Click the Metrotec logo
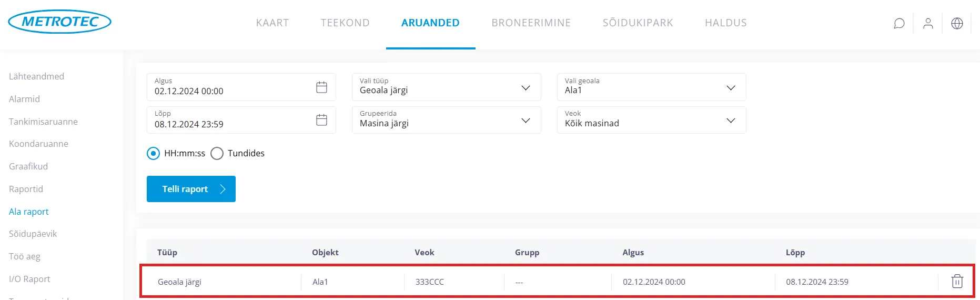Image resolution: width=980 pixels, height=300 pixels. point(60,22)
